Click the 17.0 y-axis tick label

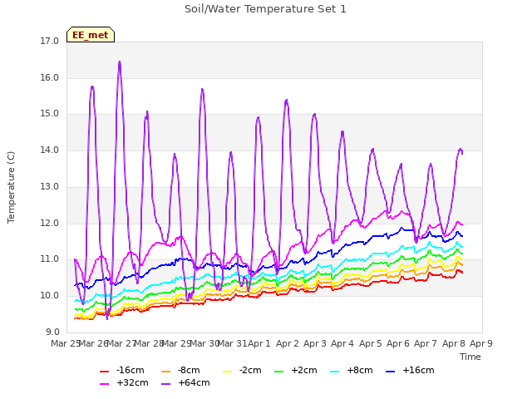point(50,42)
